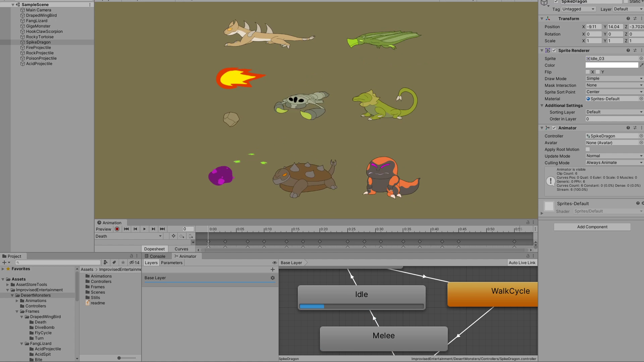Open Sprite object picker circle
This screenshot has height=362, width=644.
coord(641,59)
